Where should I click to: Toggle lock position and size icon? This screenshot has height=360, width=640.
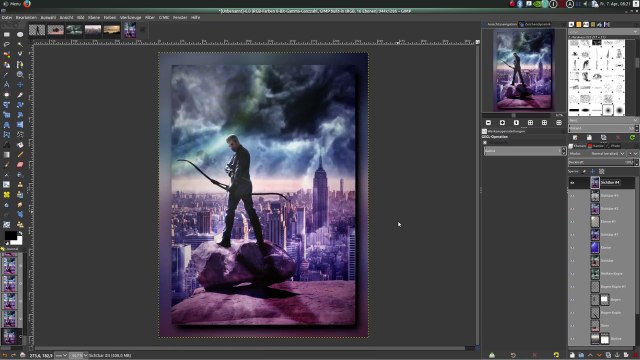pyautogui.click(x=593, y=171)
